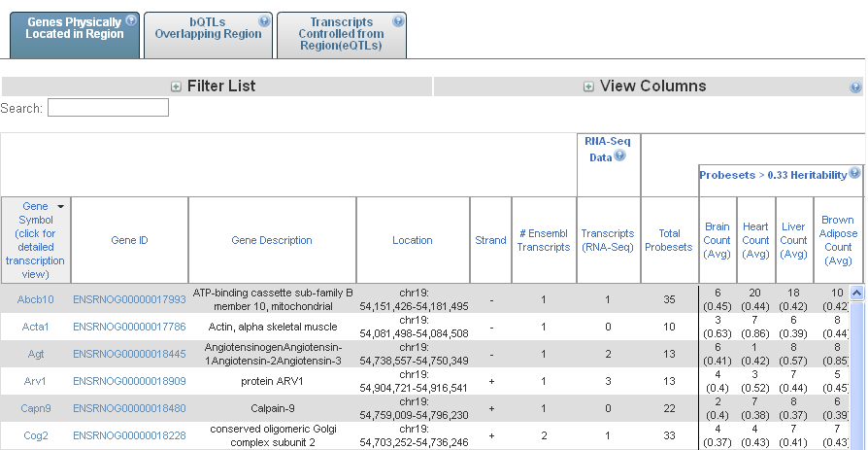Select Total Probesets value 35 for Abcb10
This screenshot has height=450, width=868.
coord(669,299)
